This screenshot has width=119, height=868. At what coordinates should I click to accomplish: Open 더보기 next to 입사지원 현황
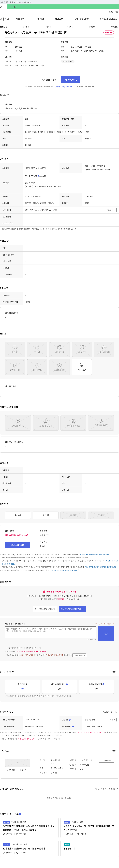tap(115, 672)
